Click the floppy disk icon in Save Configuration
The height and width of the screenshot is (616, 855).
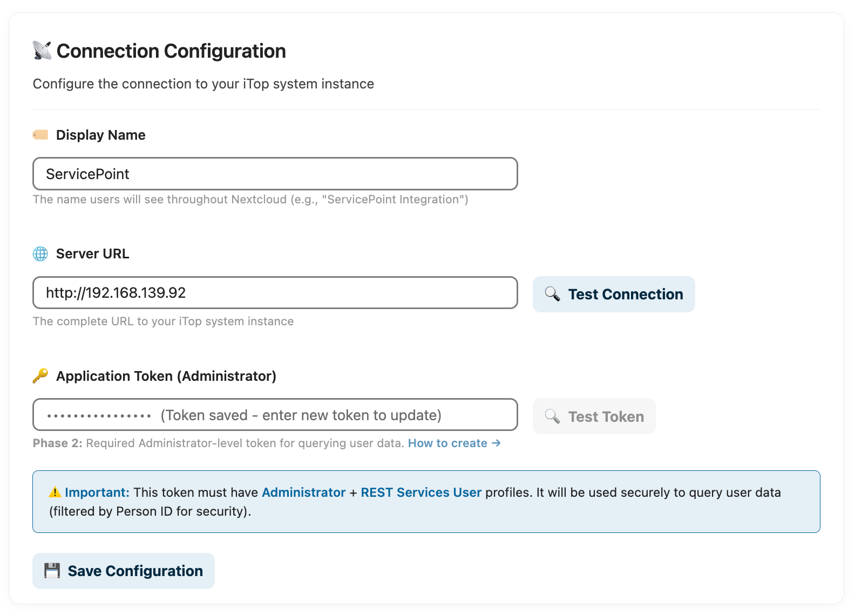tap(52, 571)
